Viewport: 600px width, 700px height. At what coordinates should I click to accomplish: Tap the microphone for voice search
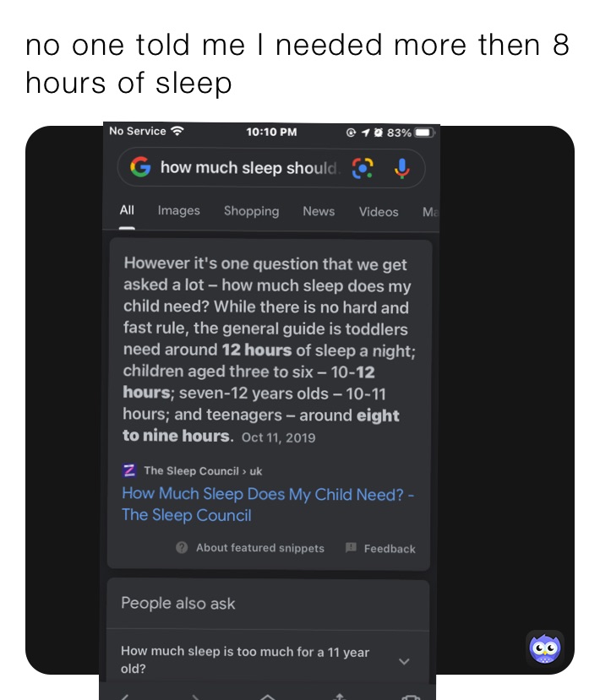click(403, 167)
